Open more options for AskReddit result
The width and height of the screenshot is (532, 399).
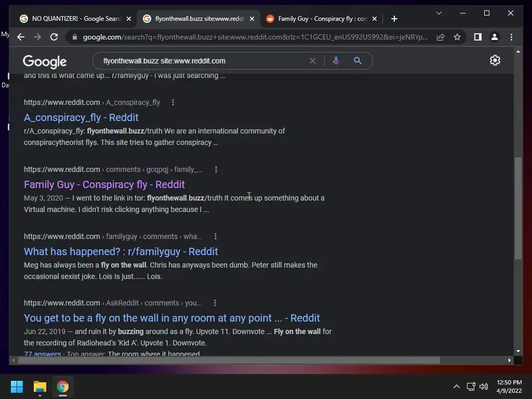coord(215,303)
